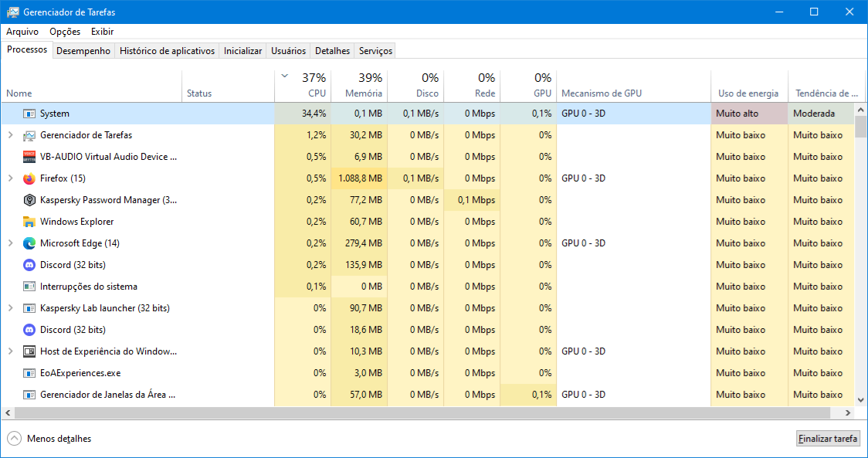Click the Menos detalhes label
Viewport: 868px width, 458px height.
coord(59,439)
